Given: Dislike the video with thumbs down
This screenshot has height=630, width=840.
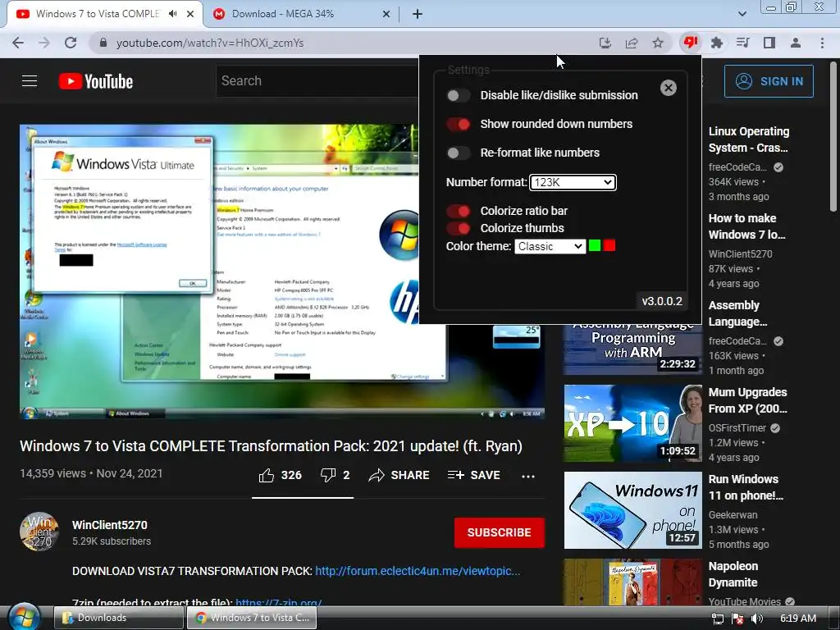Looking at the screenshot, I should tap(328, 475).
